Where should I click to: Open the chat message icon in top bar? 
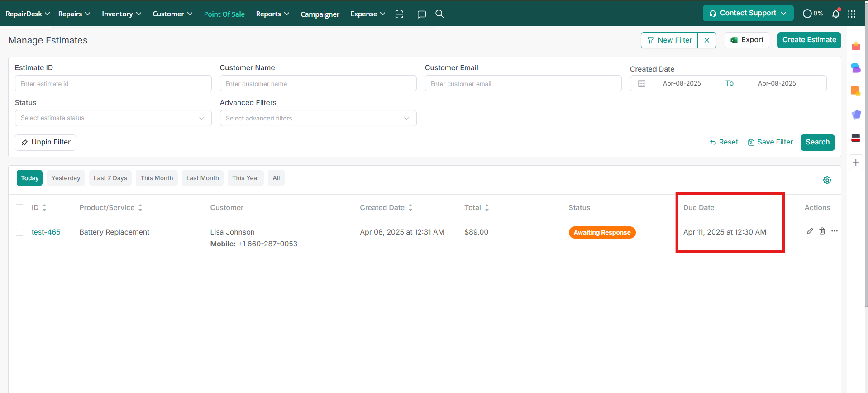point(421,14)
